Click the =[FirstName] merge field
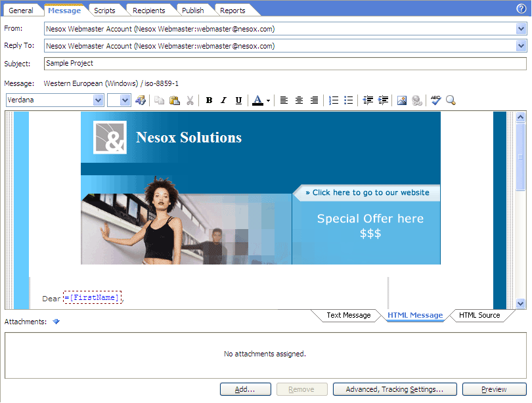 (x=93, y=297)
